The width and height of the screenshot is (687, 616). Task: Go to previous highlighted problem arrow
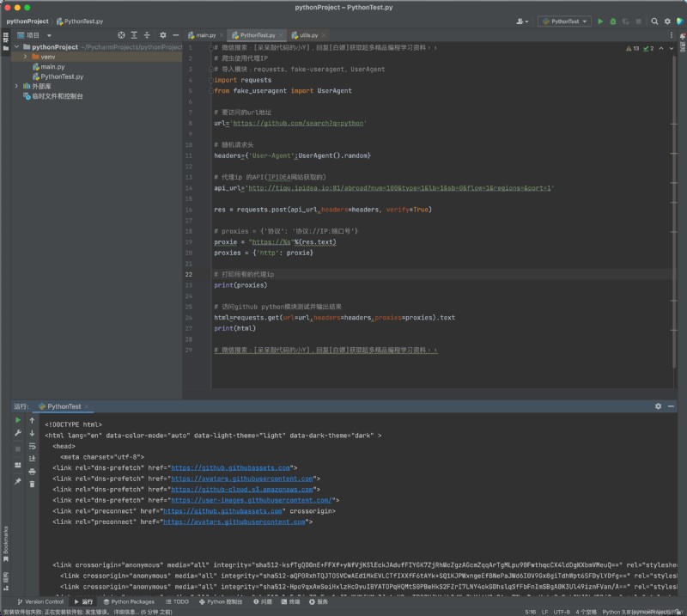pyautogui.click(x=661, y=48)
